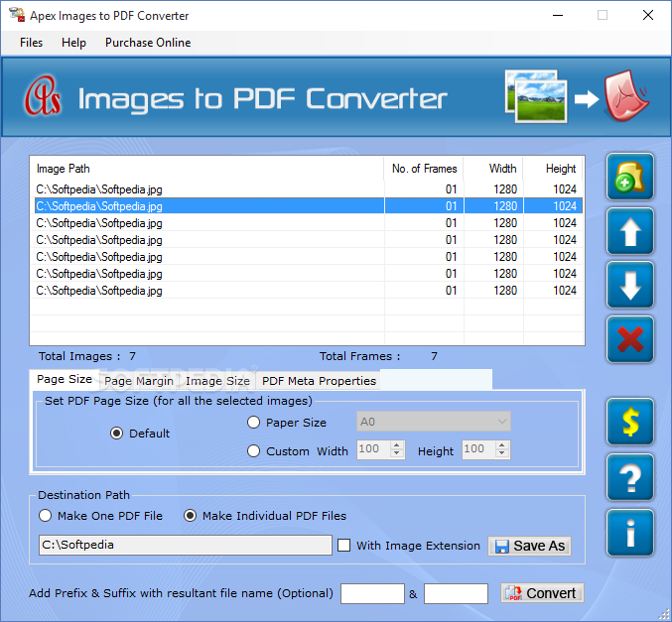Click the Convert button
The height and width of the screenshot is (622, 672).
click(542, 593)
